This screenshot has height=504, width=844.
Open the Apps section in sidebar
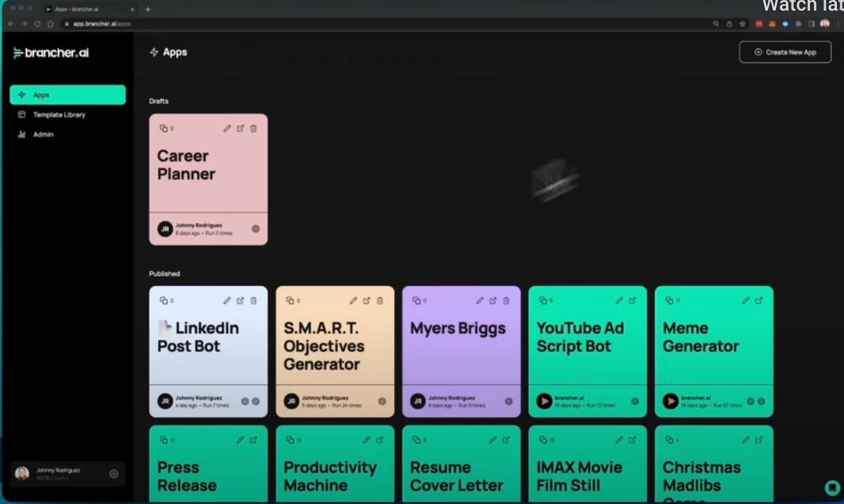coord(67,95)
